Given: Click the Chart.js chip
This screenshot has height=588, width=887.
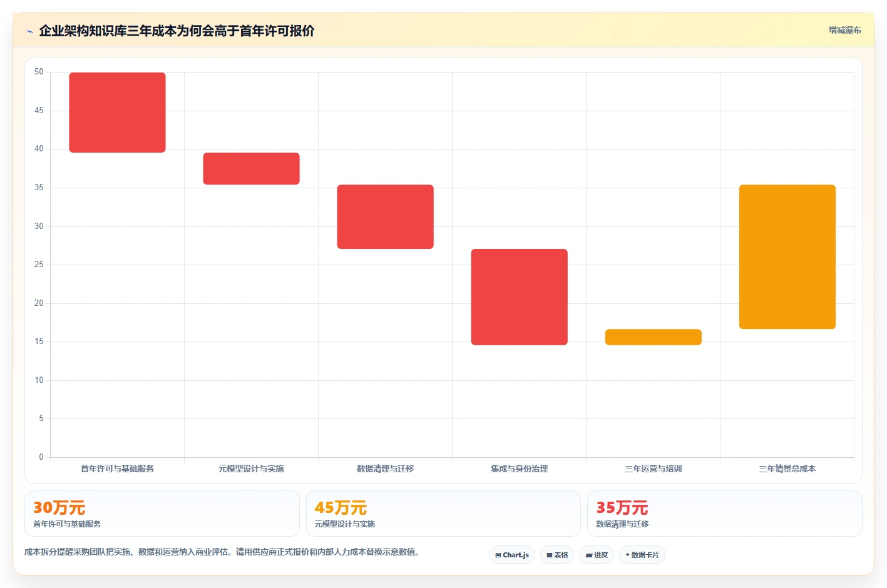Looking at the screenshot, I should [x=511, y=555].
